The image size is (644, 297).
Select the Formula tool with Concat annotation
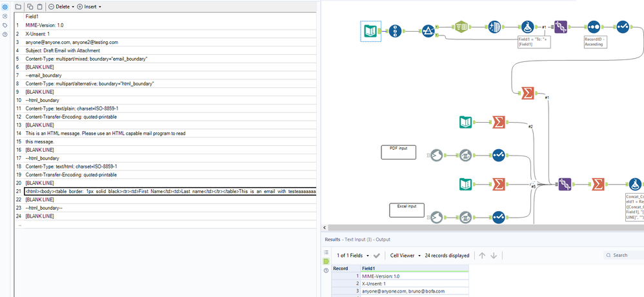(x=636, y=184)
